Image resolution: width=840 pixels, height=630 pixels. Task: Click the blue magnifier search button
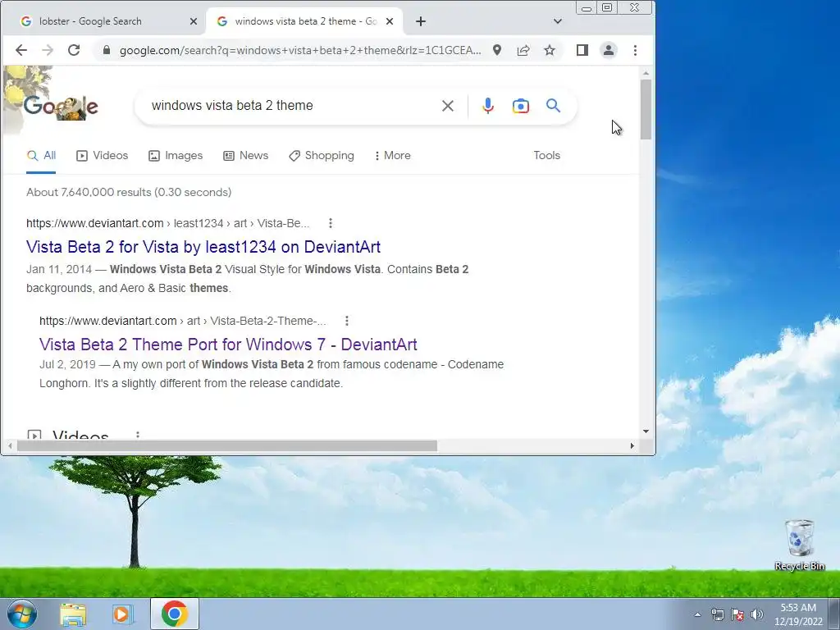pyautogui.click(x=554, y=106)
